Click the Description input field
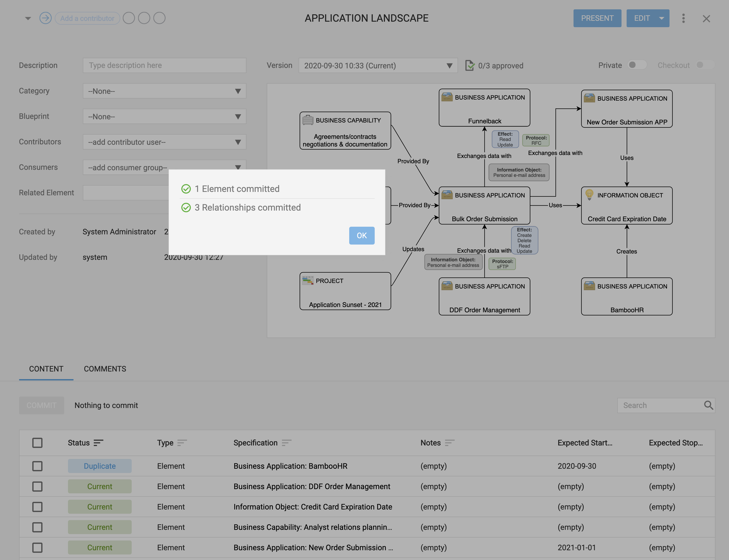This screenshot has height=560, width=729. [x=164, y=65]
